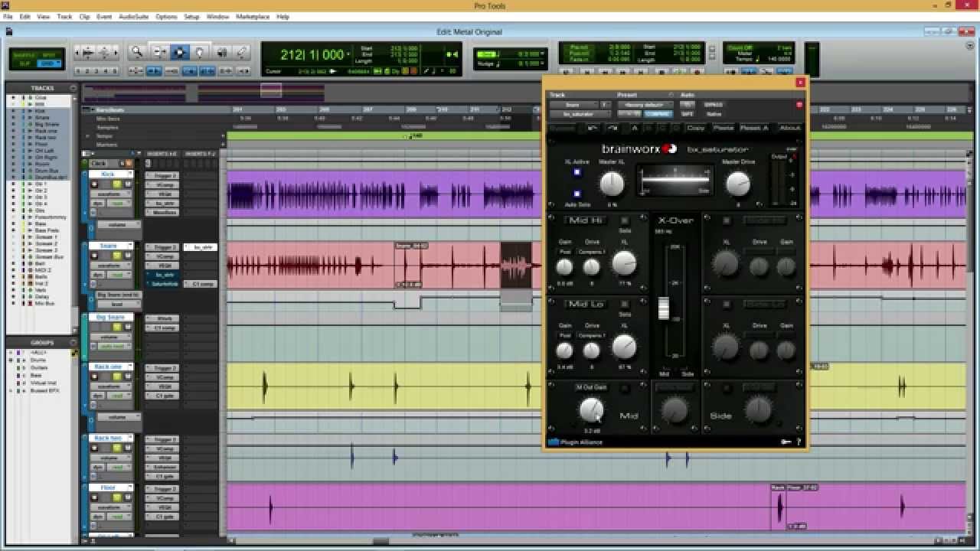
Task: Open Trigger 2 insert on Kick track
Action: [164, 175]
